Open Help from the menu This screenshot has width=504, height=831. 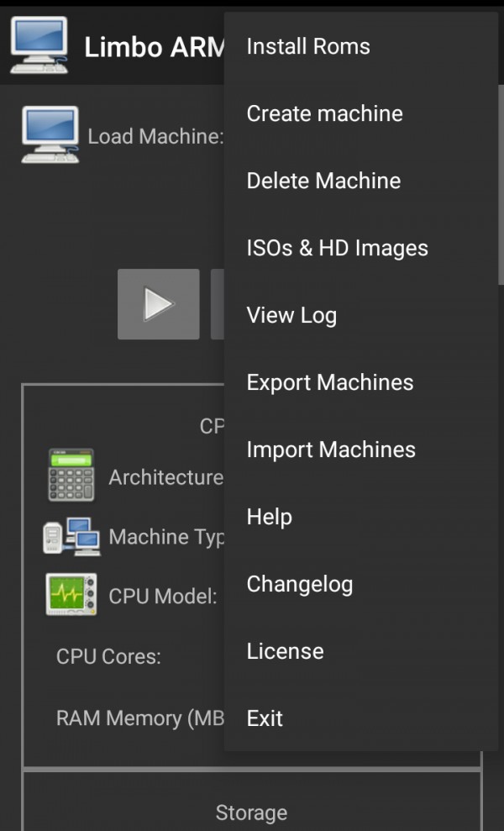[x=361, y=518]
